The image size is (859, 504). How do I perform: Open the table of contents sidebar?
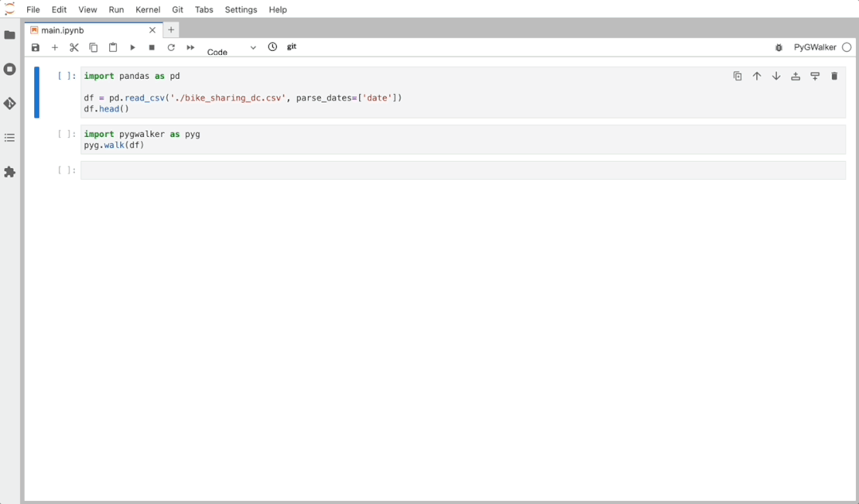pyautogui.click(x=10, y=137)
